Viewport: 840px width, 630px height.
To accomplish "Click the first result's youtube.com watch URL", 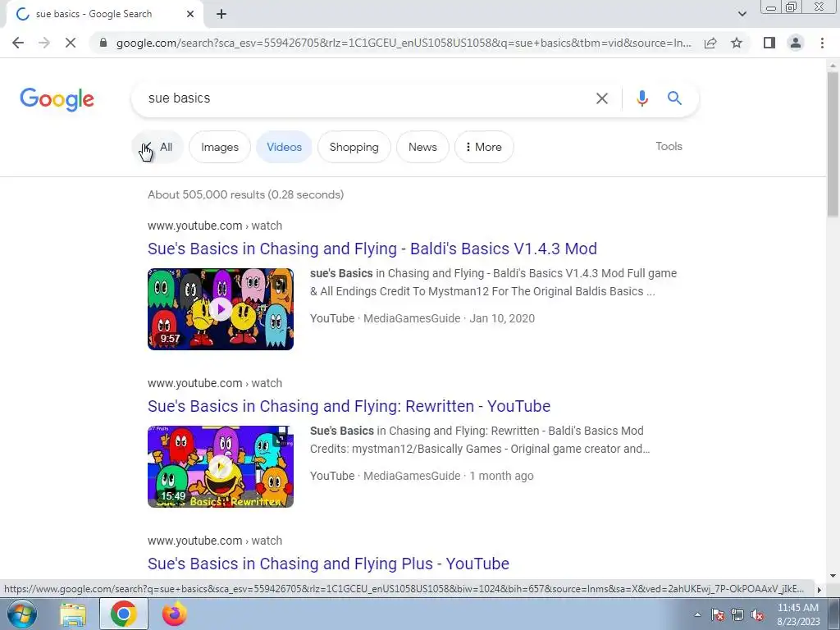I will [x=215, y=226].
